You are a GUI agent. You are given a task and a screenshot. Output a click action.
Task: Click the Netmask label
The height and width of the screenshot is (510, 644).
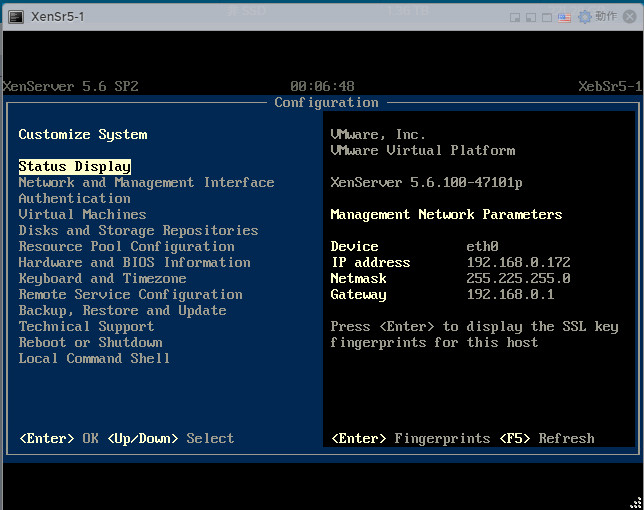(x=359, y=278)
